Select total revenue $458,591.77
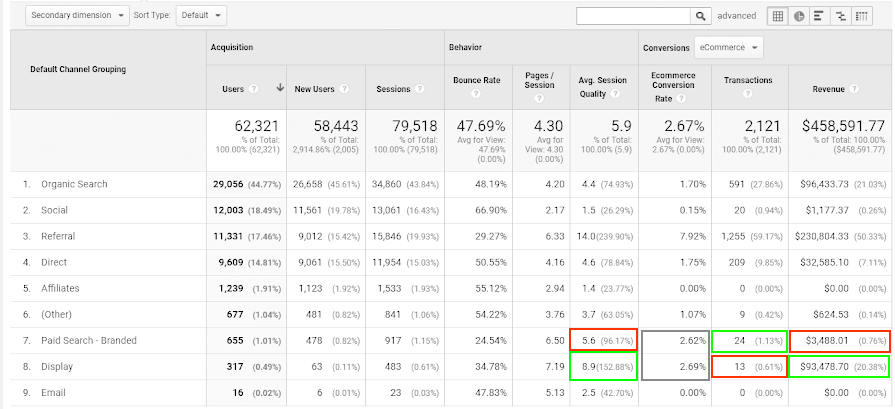The height and width of the screenshot is (409, 895). tap(843, 125)
